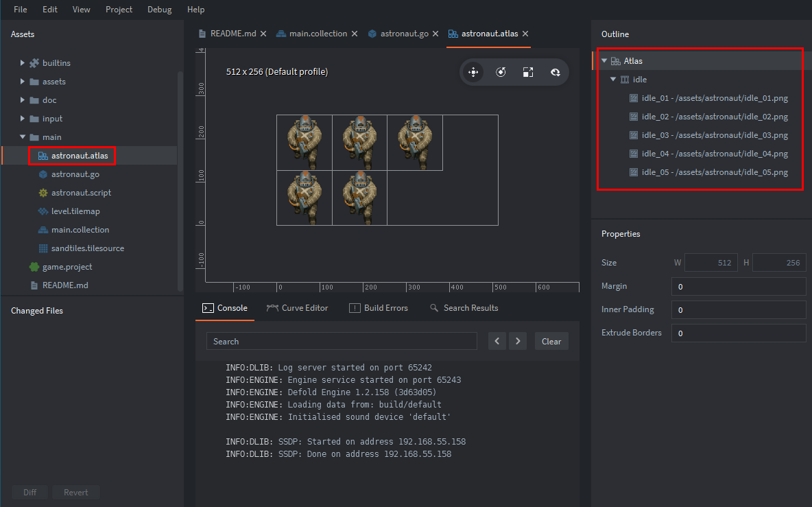Open the View menu

pyautogui.click(x=82, y=10)
